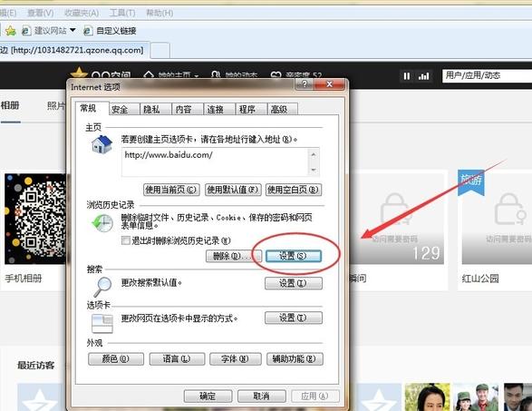
Task: Click the 用户/应用/动态 search field
Action: [487, 75]
